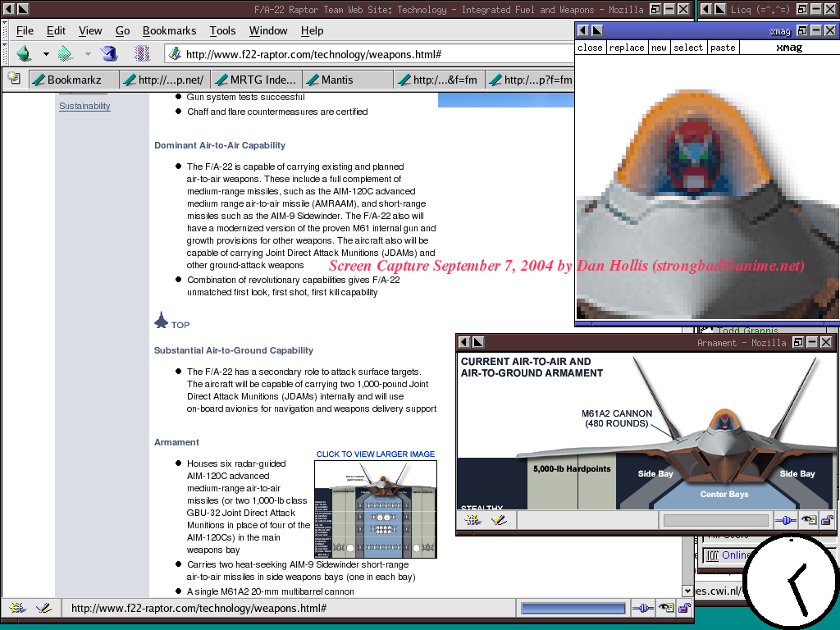The image size is (840, 630).
Task: Toggle the security padlock in main status bar
Action: pyautogui.click(x=683, y=609)
